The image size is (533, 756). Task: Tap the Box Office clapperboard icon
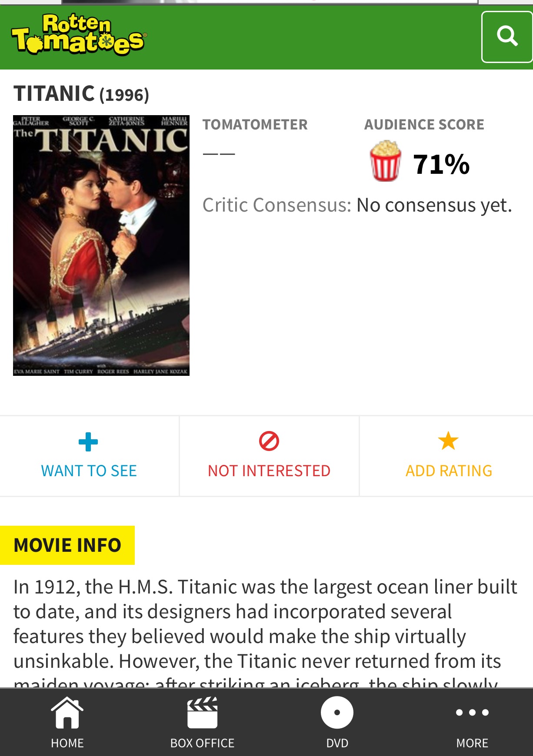click(x=202, y=713)
